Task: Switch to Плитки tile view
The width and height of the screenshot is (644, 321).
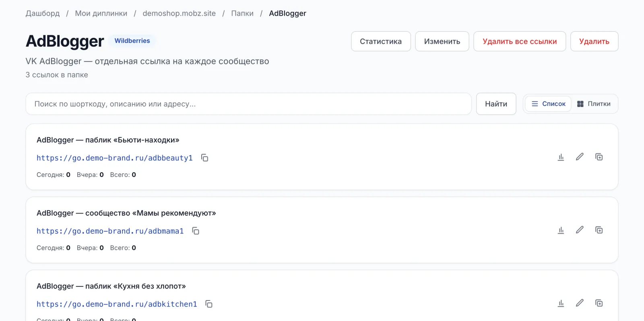Action: 594,104
